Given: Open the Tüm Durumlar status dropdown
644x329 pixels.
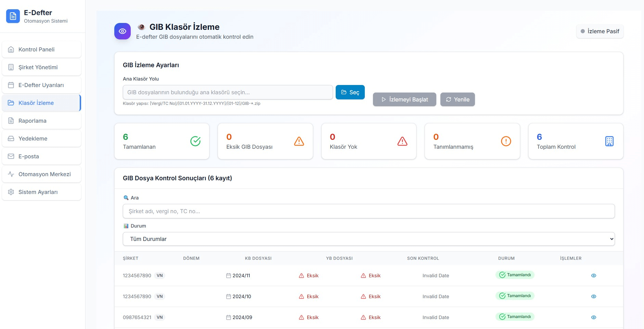Looking at the screenshot, I should (x=369, y=239).
